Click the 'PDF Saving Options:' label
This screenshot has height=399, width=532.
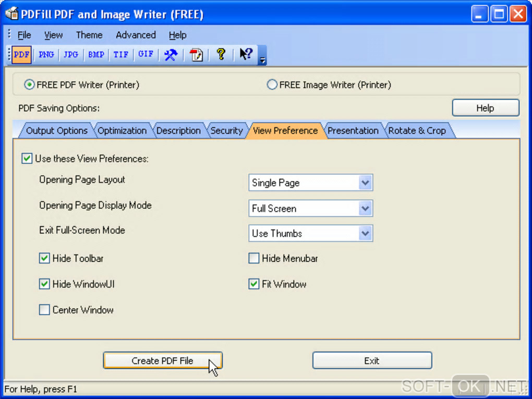[x=59, y=108]
